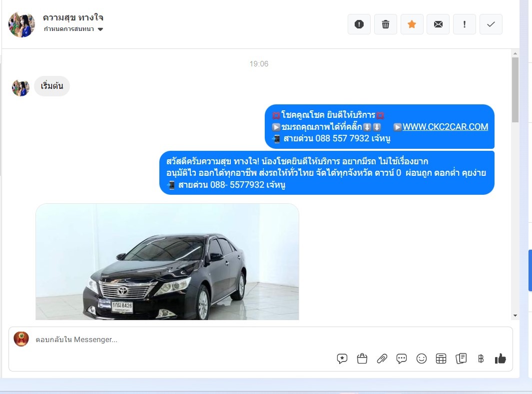Open the document notes icon
Viewport: 532px width, 394px height.
click(461, 359)
